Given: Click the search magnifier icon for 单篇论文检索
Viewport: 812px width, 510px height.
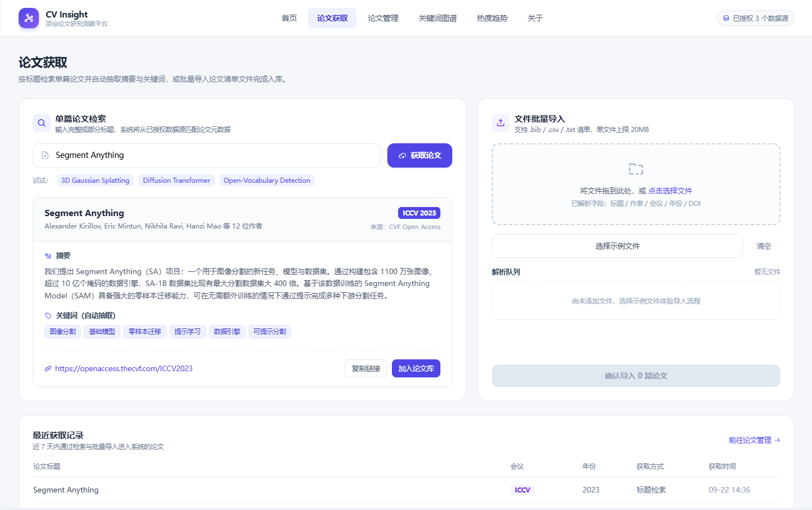Looking at the screenshot, I should coord(42,123).
